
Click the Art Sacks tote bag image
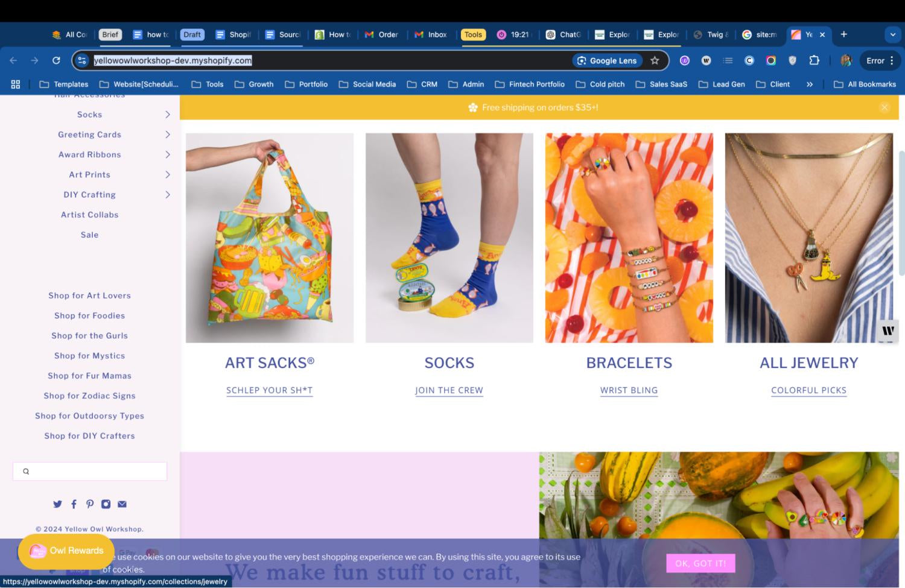270,238
